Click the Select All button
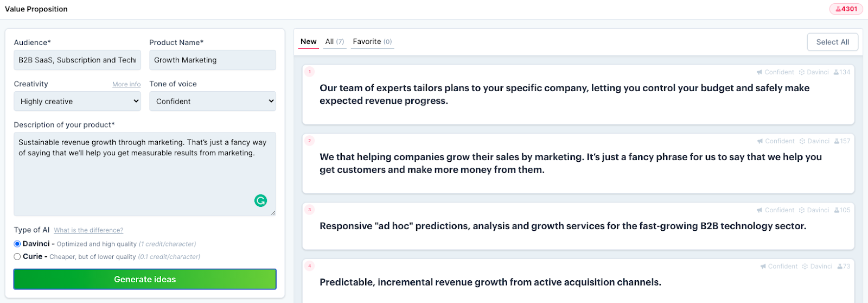The width and height of the screenshot is (868, 303). point(833,42)
